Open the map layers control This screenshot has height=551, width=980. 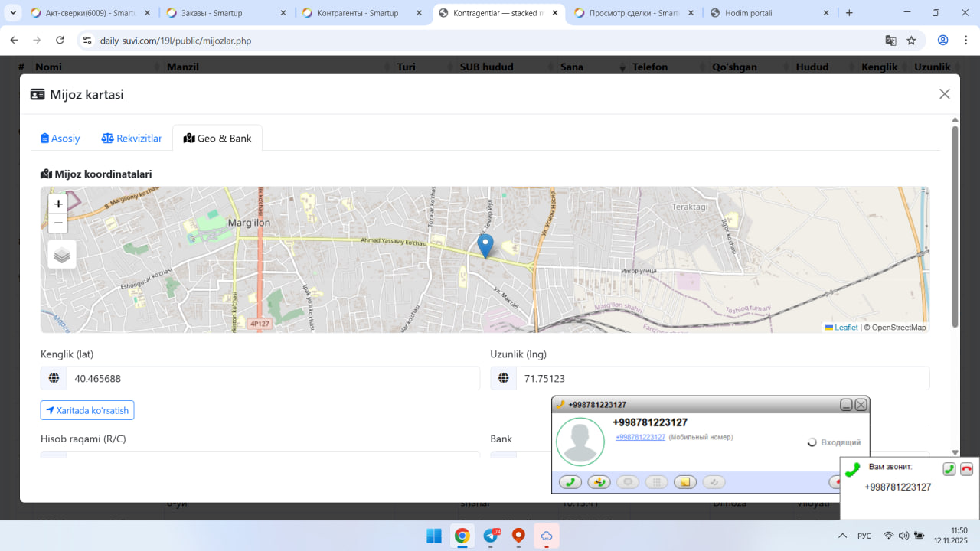coord(62,255)
